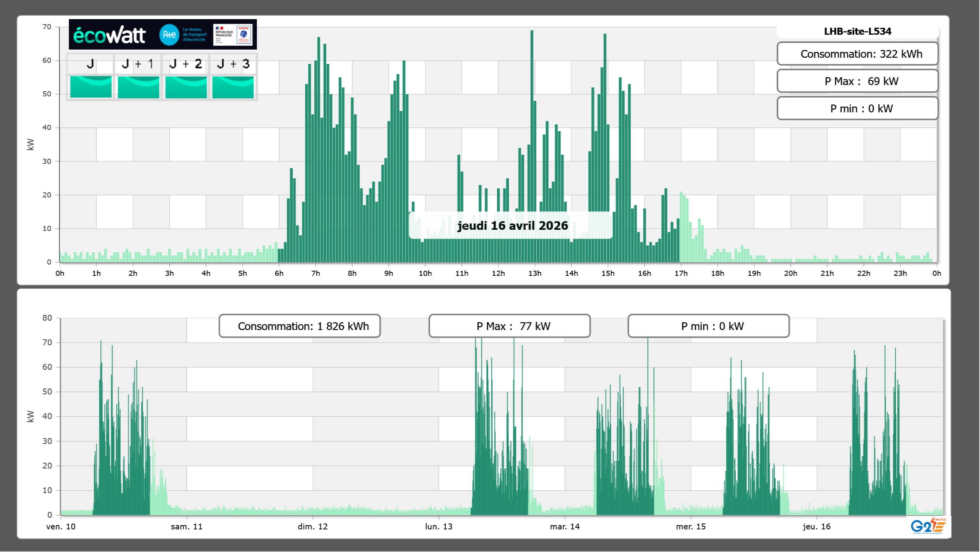Click the green wave icon under J
The image size is (980, 552).
point(91,87)
